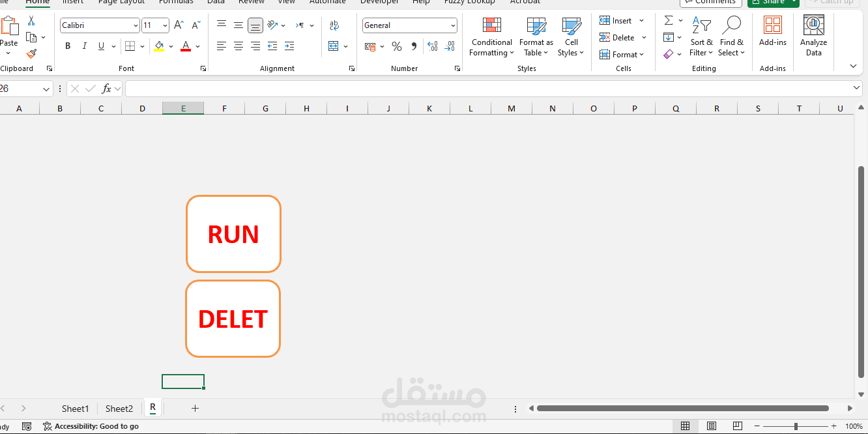Open the Format cells dropdown
The height and width of the screenshot is (434, 868).
click(622, 55)
